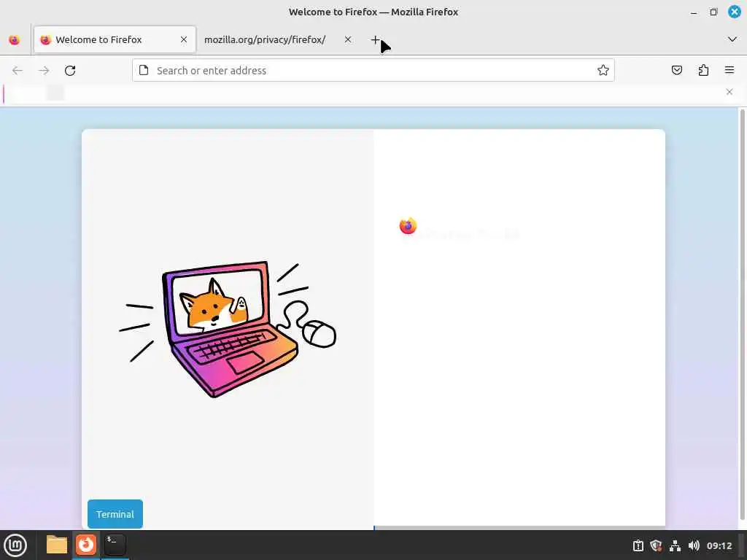The image size is (747, 560).
Task: Open Terminal from the taskbar
Action: (115, 545)
